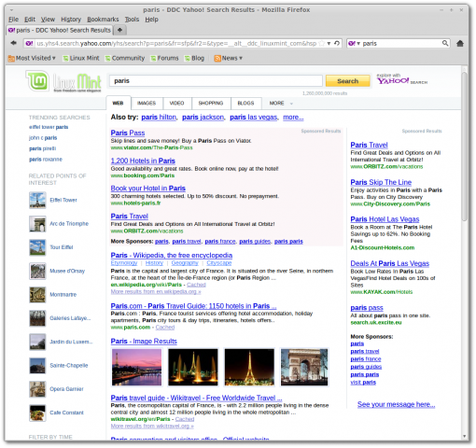
Task: Open the News feed bookmark dropdown
Action: (228, 58)
